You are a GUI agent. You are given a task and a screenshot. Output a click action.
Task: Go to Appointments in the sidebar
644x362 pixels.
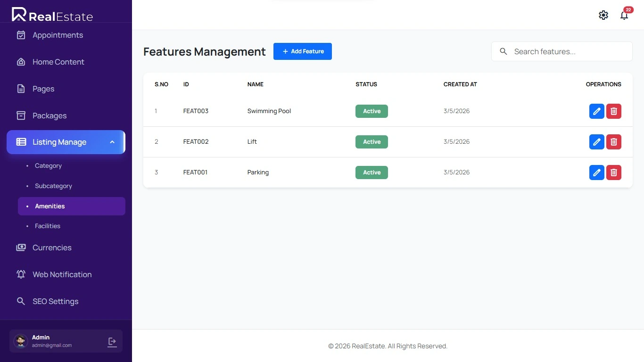(x=58, y=35)
